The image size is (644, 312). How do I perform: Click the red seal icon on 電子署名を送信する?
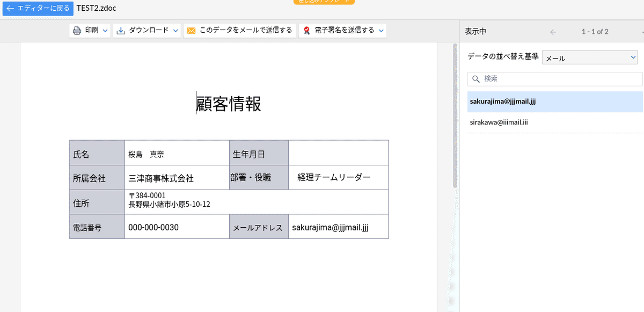click(x=308, y=31)
